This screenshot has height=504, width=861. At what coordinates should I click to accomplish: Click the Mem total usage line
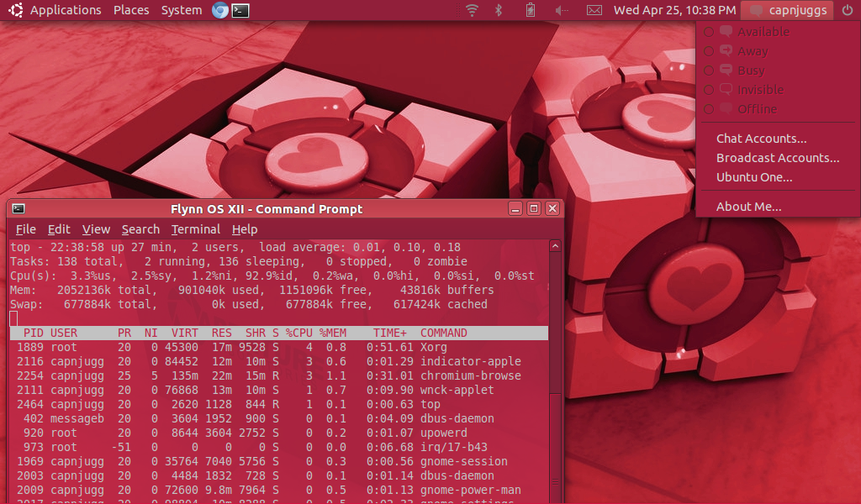252,290
